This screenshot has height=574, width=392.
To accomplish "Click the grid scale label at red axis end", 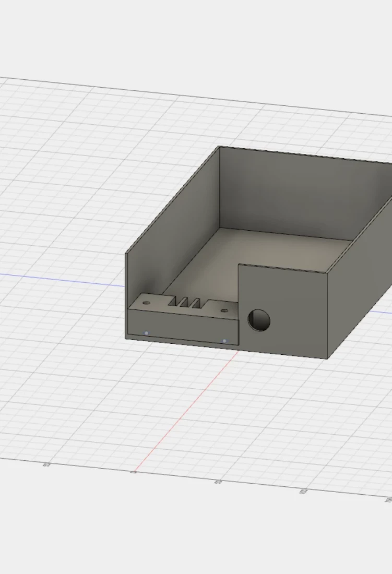I will tap(134, 472).
